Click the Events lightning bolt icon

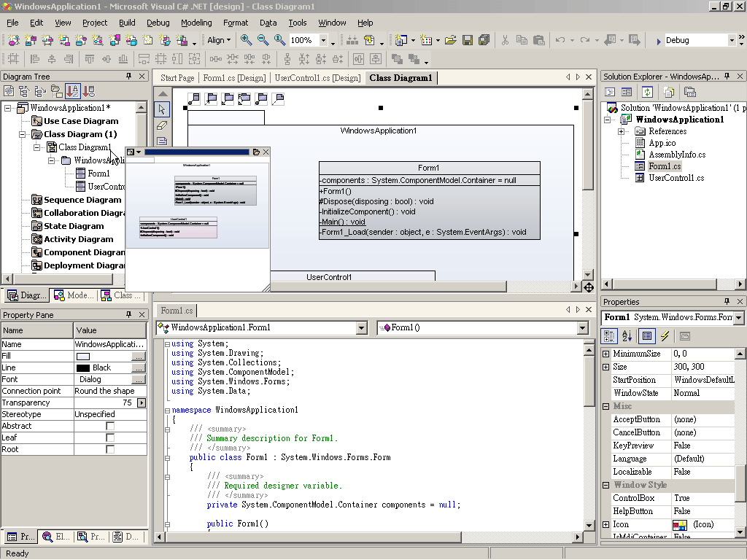pos(665,336)
